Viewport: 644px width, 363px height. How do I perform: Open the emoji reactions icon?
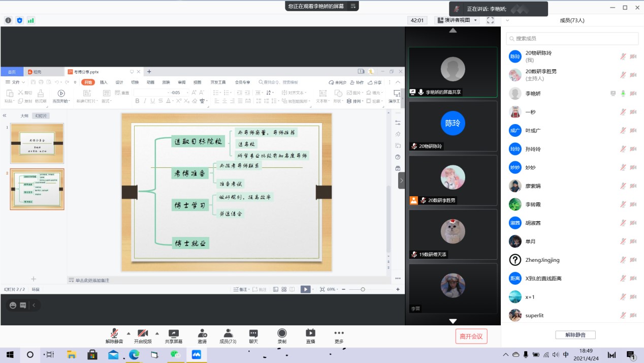point(13,306)
